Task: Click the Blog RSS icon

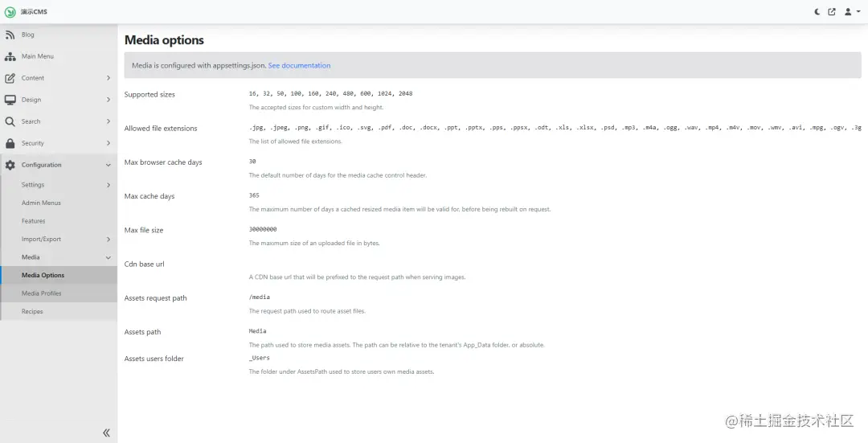Action: coord(10,35)
